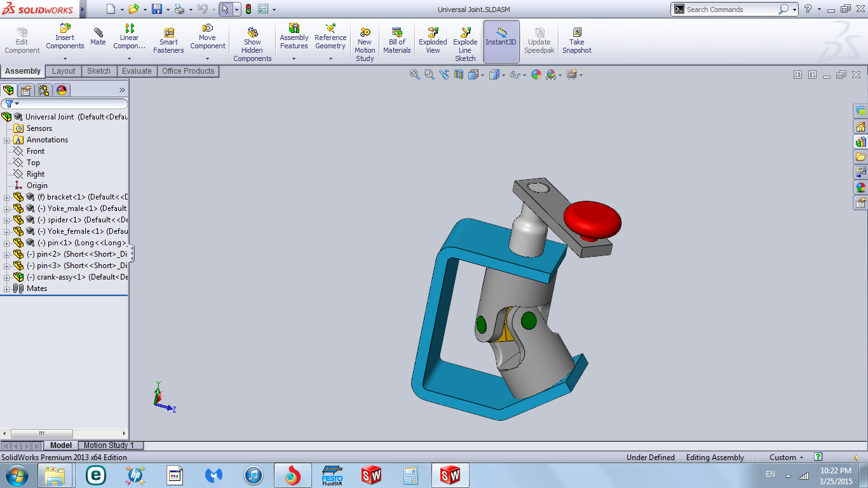
Task: Open Custom Properties task pane tab
Action: [x=860, y=203]
